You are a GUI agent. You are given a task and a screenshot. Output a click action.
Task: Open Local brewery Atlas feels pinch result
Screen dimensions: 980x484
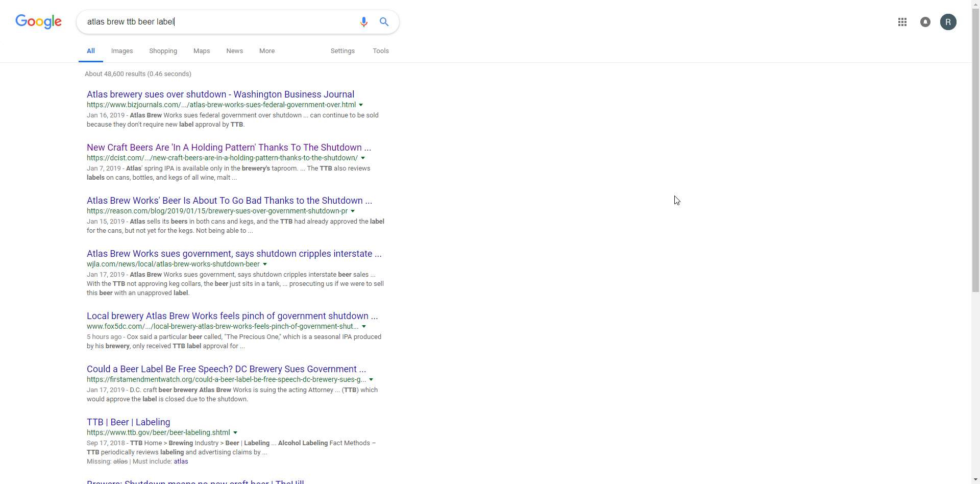[232, 316]
